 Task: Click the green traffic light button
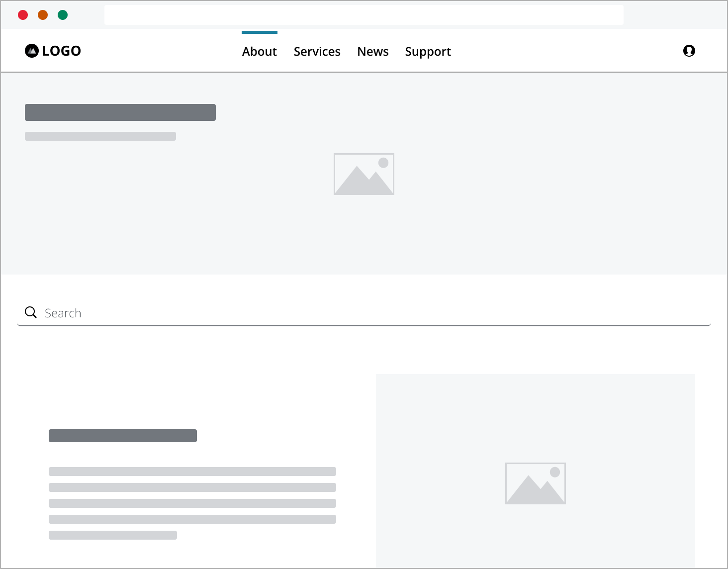[63, 15]
